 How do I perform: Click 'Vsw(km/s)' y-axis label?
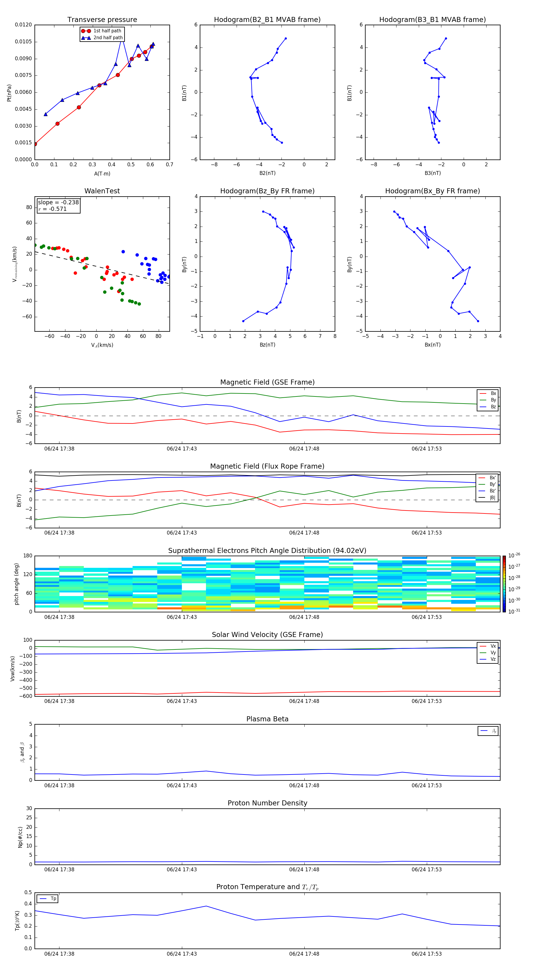(12, 668)
